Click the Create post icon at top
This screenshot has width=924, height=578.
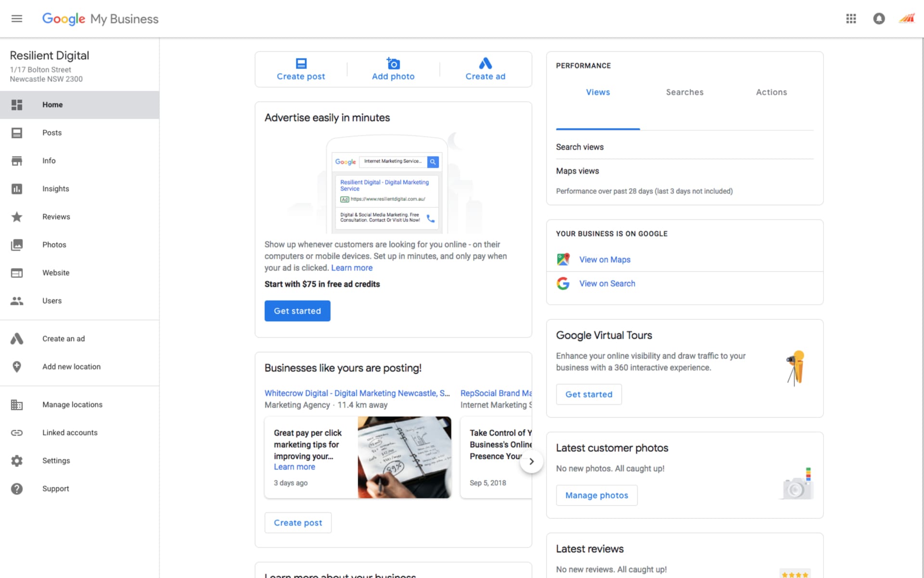click(301, 63)
